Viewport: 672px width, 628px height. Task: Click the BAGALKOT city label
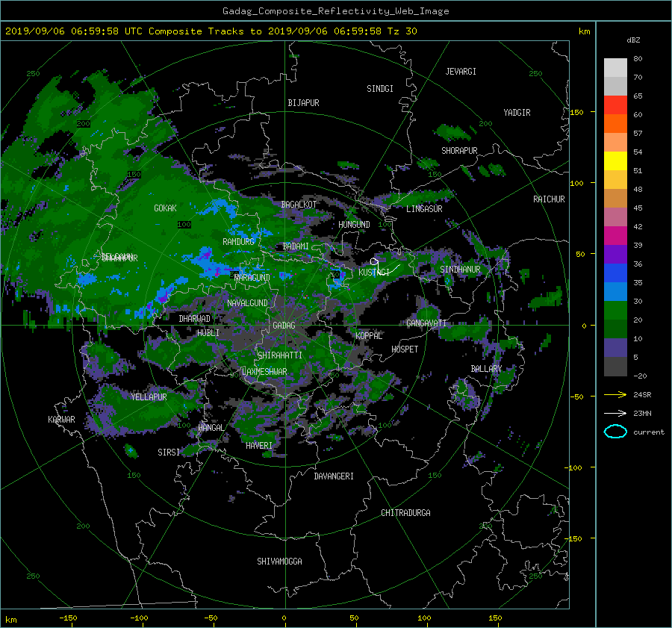click(x=299, y=205)
